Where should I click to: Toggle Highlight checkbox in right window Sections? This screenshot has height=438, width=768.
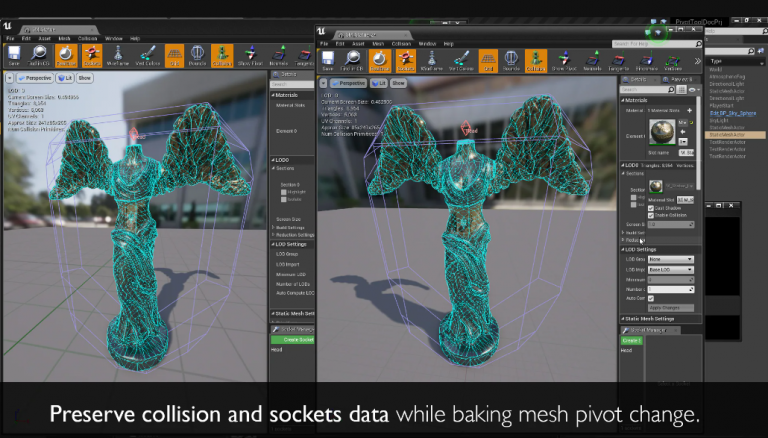click(x=634, y=197)
